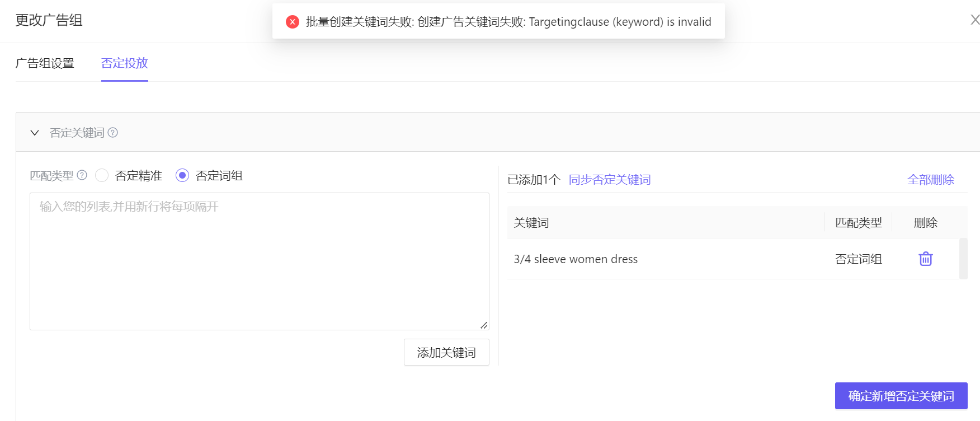Select the 否定精准 radio option
Viewport: 980px width, 421px height.
click(102, 175)
